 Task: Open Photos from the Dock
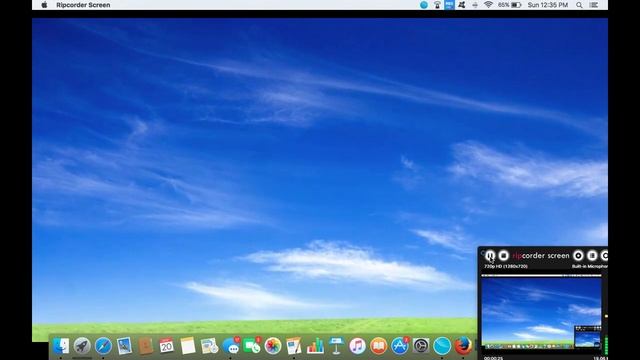(x=273, y=346)
